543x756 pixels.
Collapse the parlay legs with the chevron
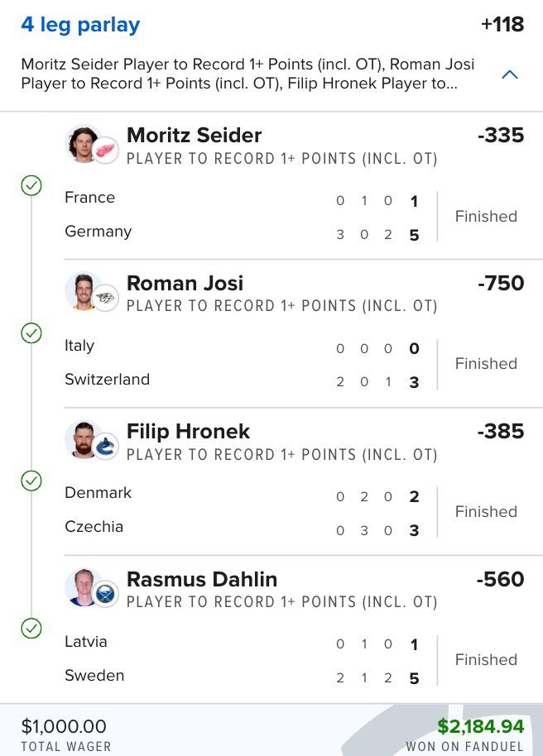(510, 74)
